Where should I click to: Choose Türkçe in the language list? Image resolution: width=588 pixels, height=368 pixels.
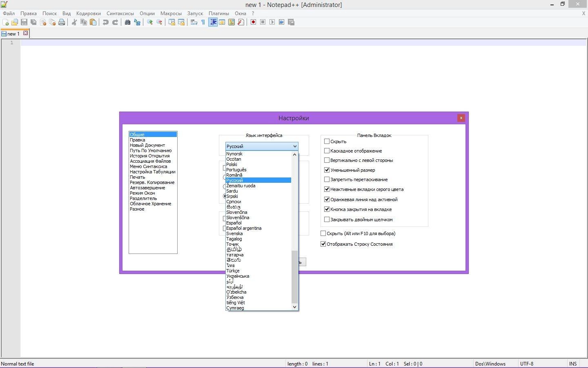click(258, 271)
